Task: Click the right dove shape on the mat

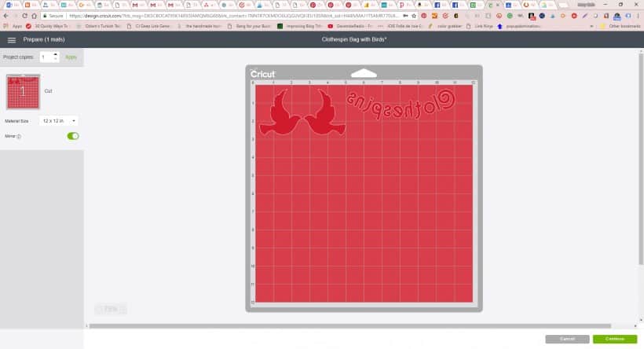Action: click(324, 112)
